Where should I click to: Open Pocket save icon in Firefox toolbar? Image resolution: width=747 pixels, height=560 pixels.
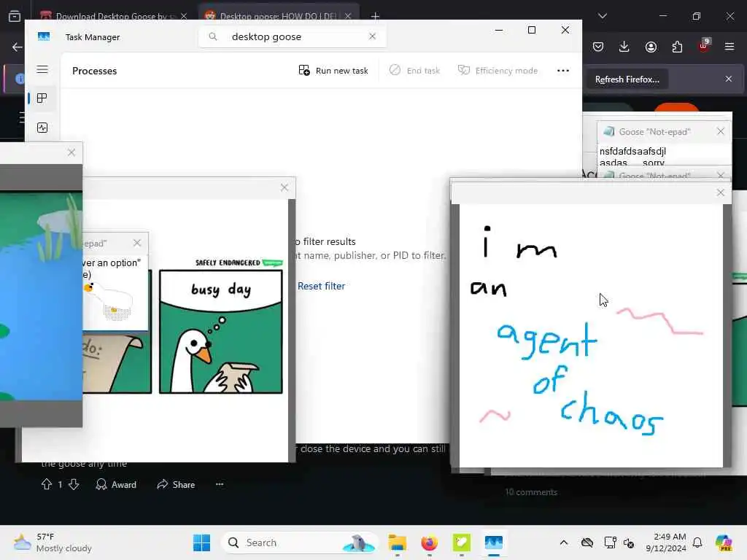click(598, 47)
